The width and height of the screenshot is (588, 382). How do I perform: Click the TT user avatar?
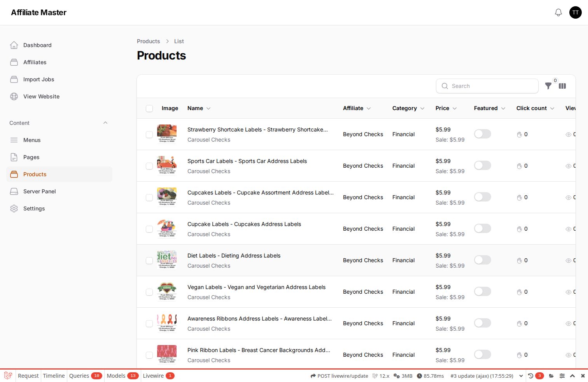tap(576, 12)
